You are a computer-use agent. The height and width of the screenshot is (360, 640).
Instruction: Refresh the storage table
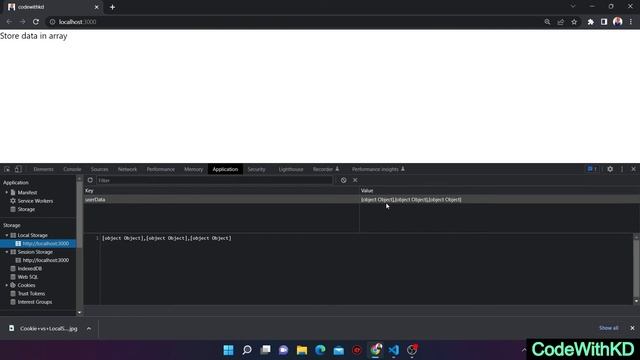tap(90, 180)
